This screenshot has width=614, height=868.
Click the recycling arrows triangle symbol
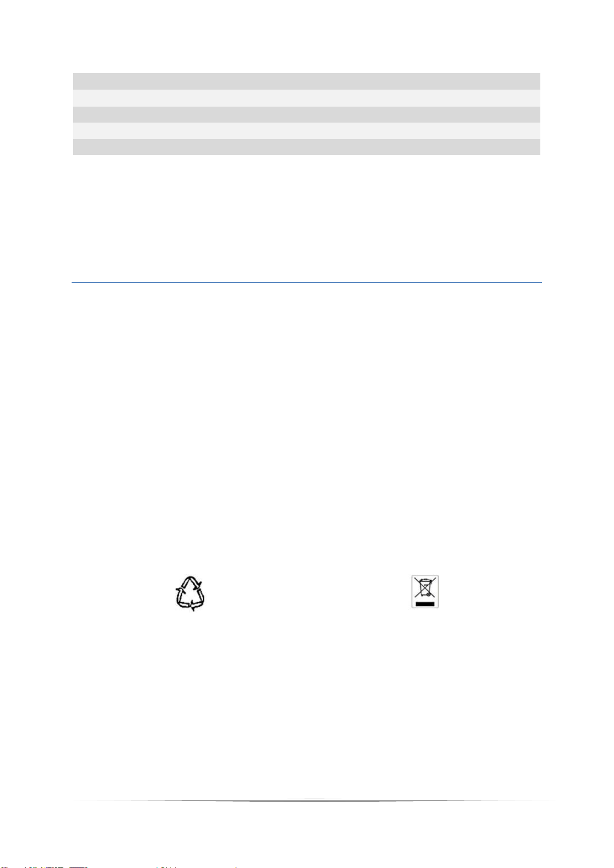(191, 592)
